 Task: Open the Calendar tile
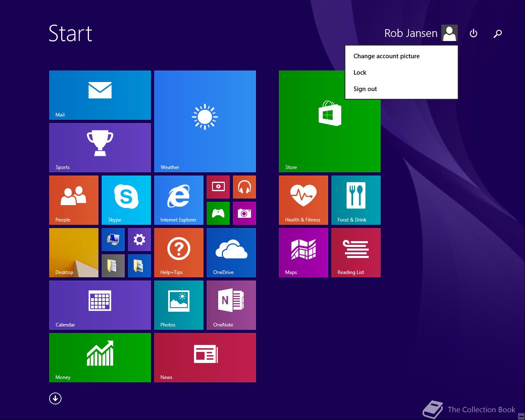click(100, 305)
